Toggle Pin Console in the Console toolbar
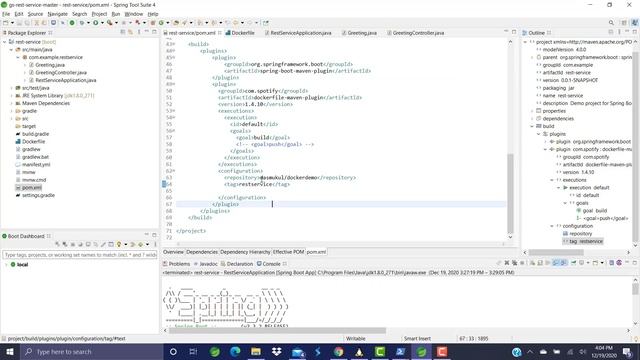The width and height of the screenshot is (640, 360). click(573, 263)
